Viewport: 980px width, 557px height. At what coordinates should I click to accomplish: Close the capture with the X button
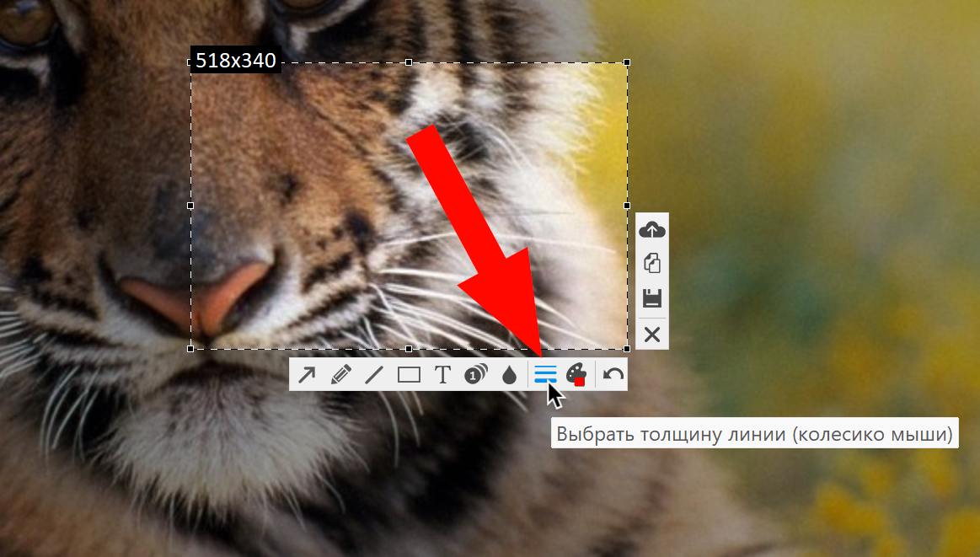(652, 335)
